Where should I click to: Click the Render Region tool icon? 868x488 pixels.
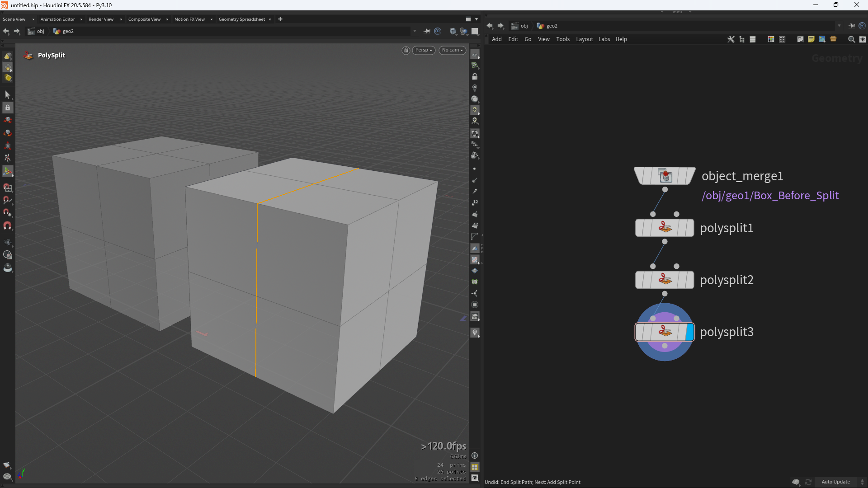click(7, 255)
